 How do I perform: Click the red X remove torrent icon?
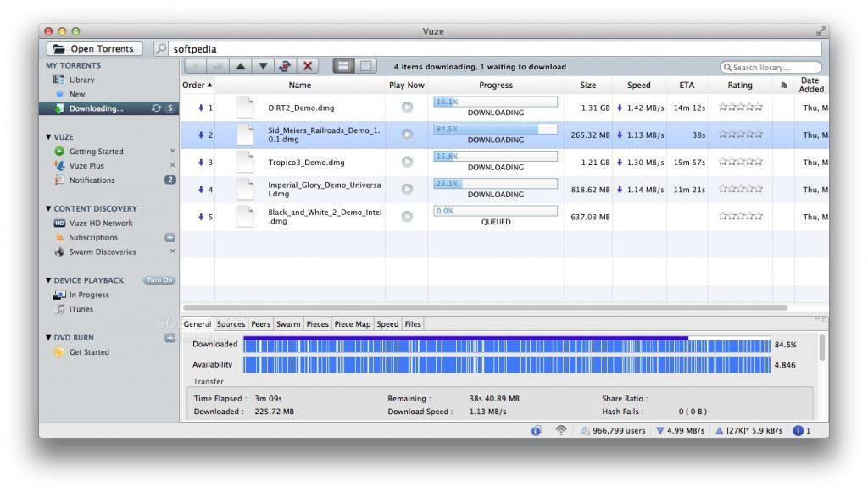click(308, 66)
